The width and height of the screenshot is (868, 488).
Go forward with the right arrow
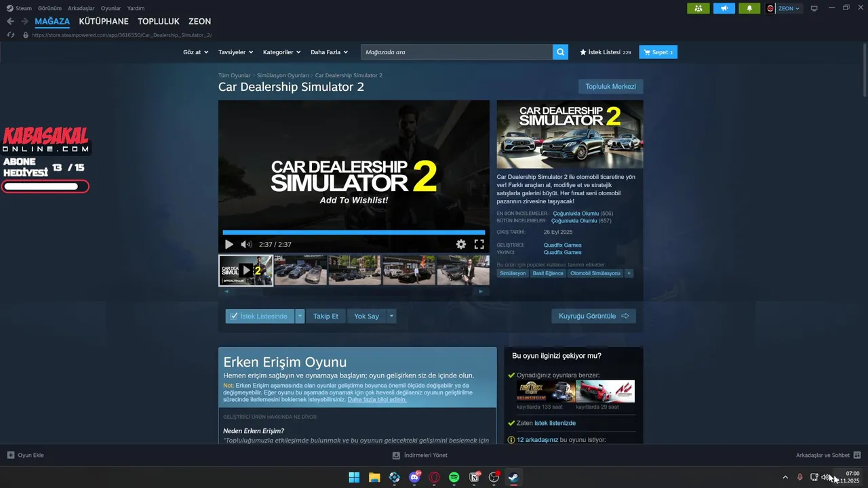click(24, 22)
